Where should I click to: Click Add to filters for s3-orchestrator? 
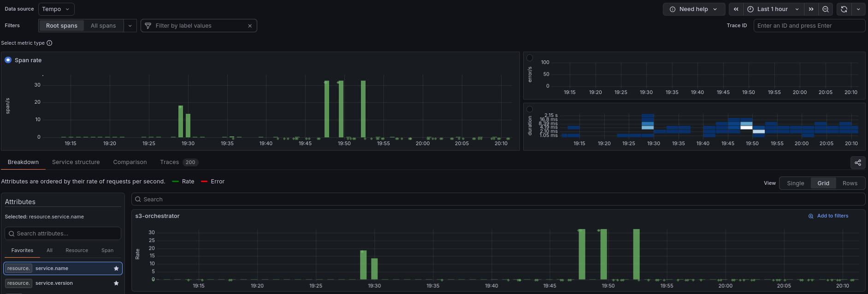pos(828,216)
